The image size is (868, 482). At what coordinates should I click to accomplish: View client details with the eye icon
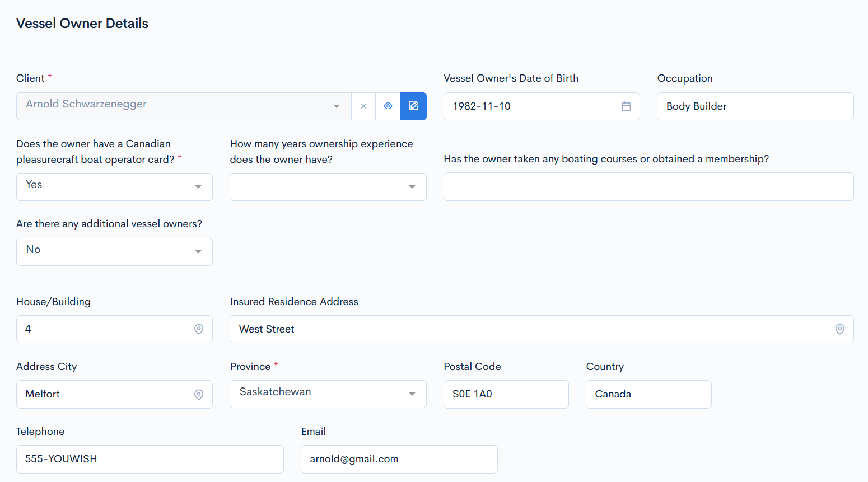coord(388,106)
